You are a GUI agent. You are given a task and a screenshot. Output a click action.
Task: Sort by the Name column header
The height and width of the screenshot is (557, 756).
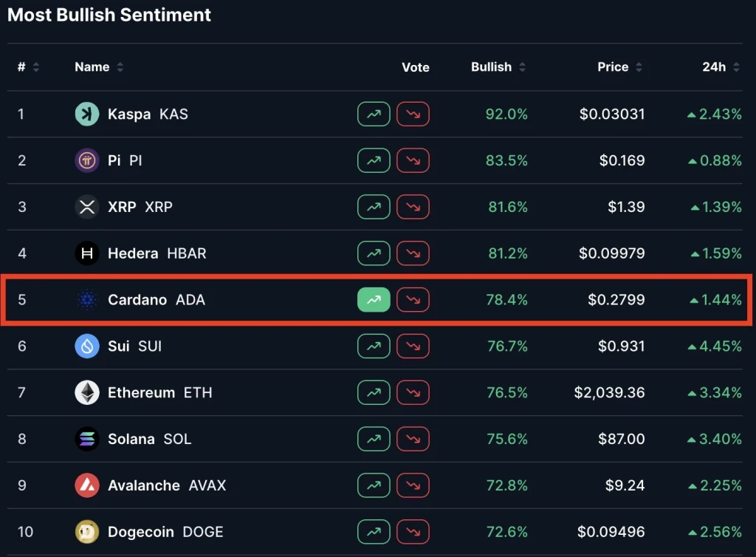click(x=99, y=67)
